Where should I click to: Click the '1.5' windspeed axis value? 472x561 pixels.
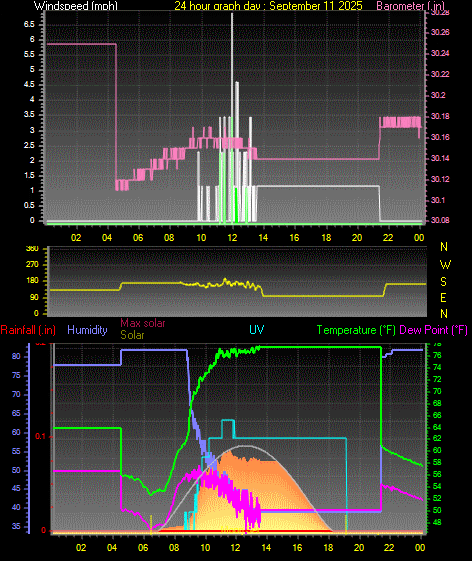click(x=29, y=175)
